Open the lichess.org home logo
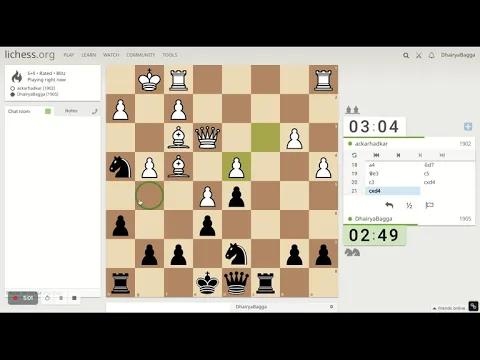The height and width of the screenshot is (360, 480). click(x=29, y=55)
